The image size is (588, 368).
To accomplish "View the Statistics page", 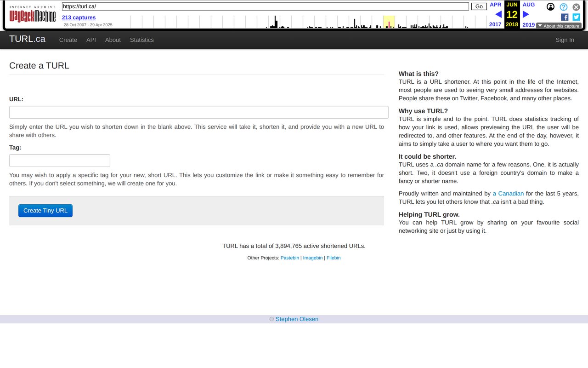I will coord(141,40).
